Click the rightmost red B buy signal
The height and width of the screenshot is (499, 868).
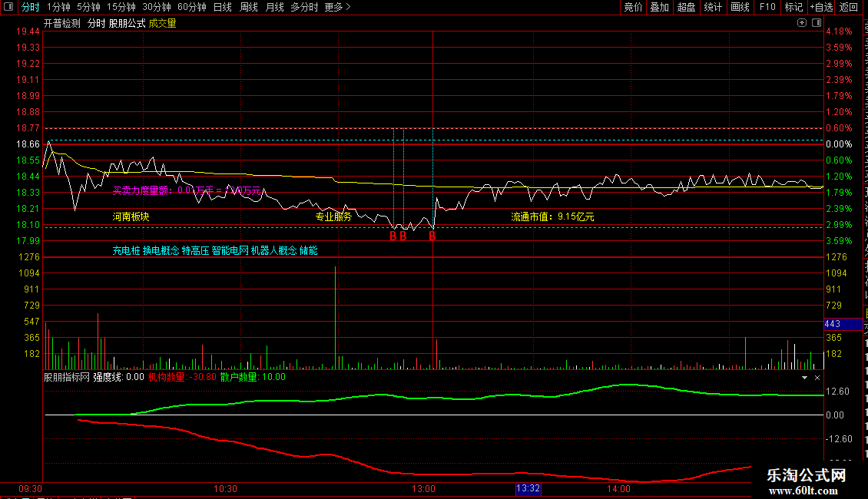coord(432,236)
